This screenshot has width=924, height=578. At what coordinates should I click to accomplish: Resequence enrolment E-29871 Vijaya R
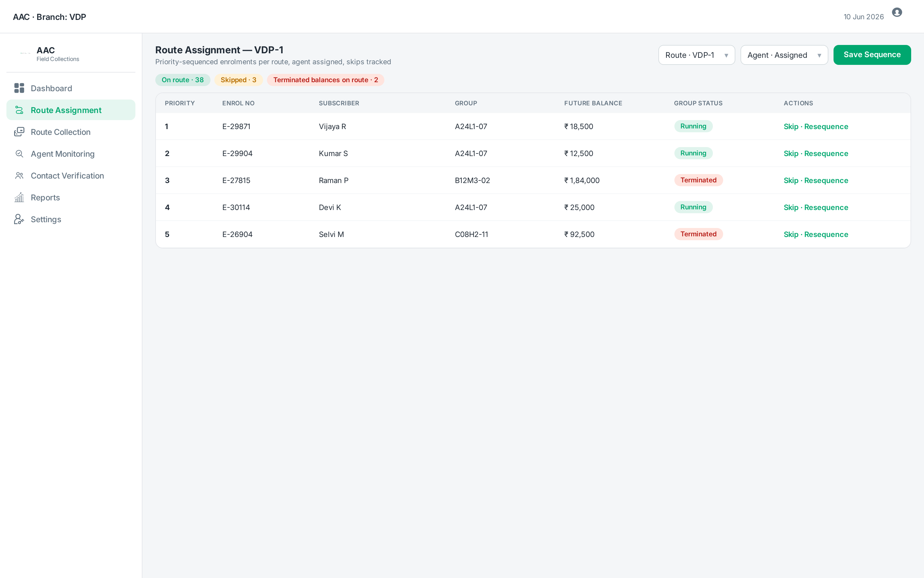tap(826, 127)
